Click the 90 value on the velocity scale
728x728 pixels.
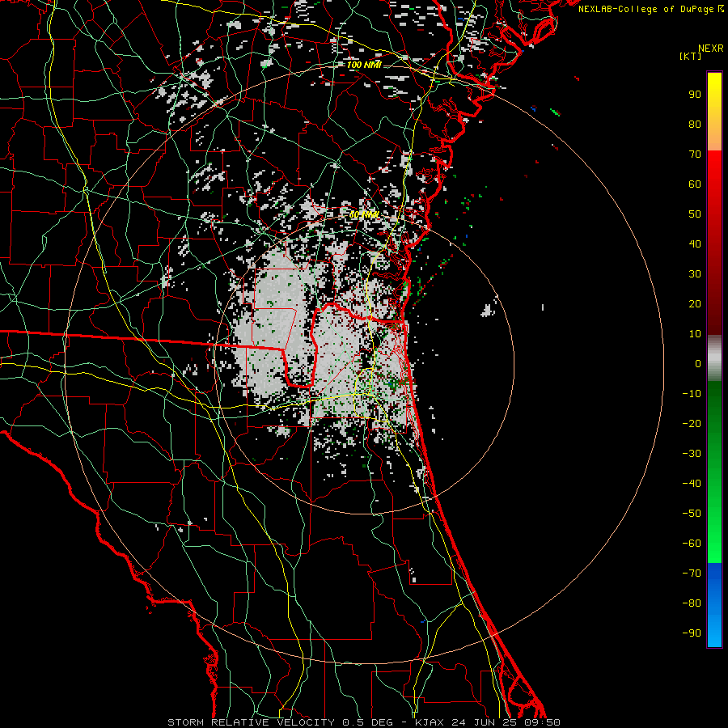(695, 95)
